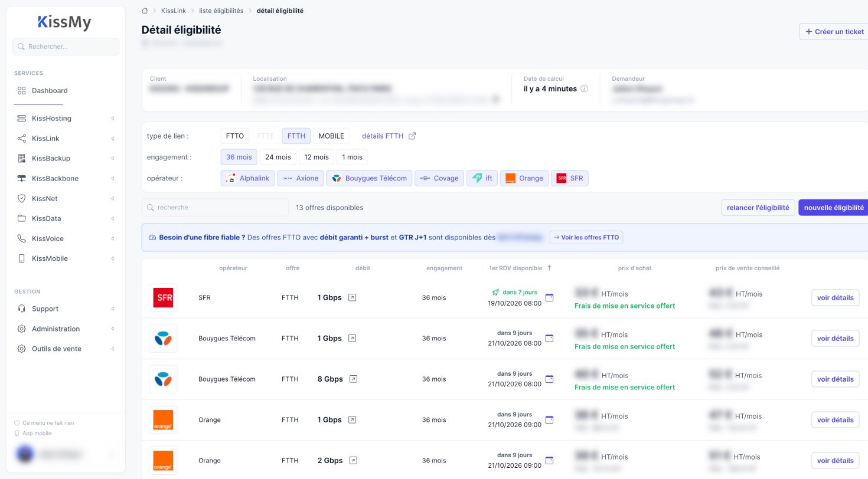Viewport: 868px width, 479px height.
Task: Toggle the Alphalink operator filter
Action: tap(248, 178)
